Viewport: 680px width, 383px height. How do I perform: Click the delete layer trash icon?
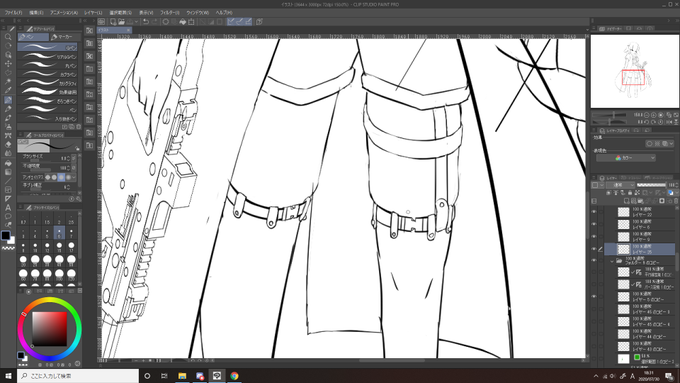click(676, 201)
